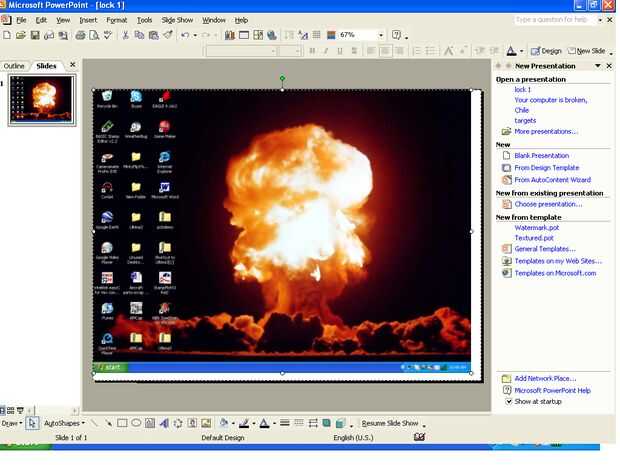Run the Spelling check icon
620x465 pixels.
pyautogui.click(x=108, y=35)
